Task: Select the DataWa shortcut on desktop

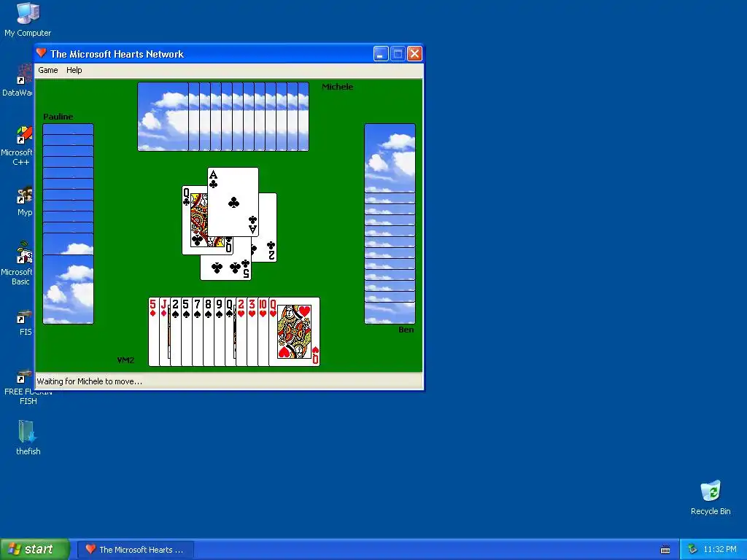Action: (18, 80)
